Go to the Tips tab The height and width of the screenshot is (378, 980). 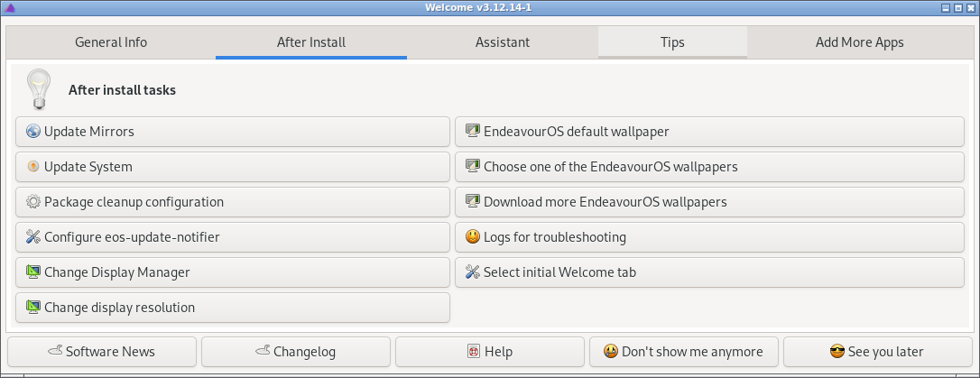(672, 42)
